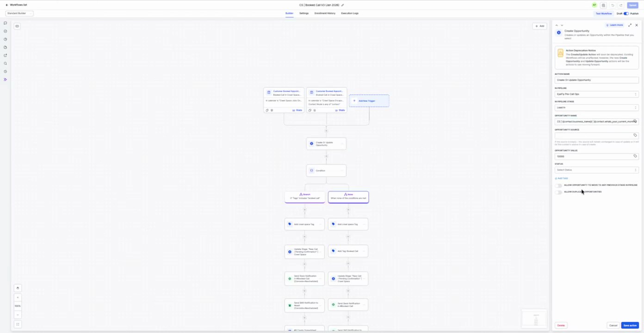The height and width of the screenshot is (333, 644).
Task: Open tag picker in Opportunity Value field
Action: tap(635, 156)
